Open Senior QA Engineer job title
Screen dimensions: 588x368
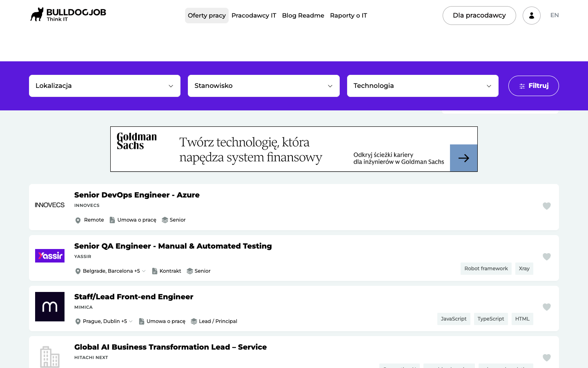click(173, 246)
